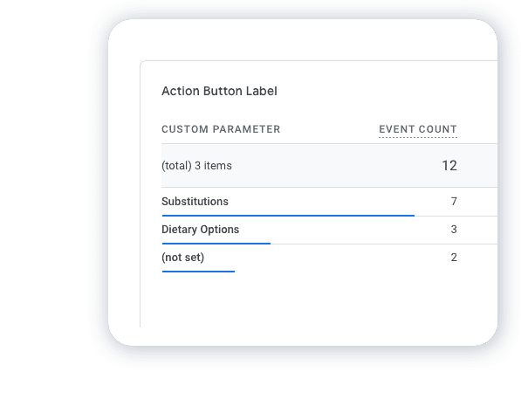
Task: Click the blue bar under Substitutions
Action: pyautogui.click(x=288, y=216)
